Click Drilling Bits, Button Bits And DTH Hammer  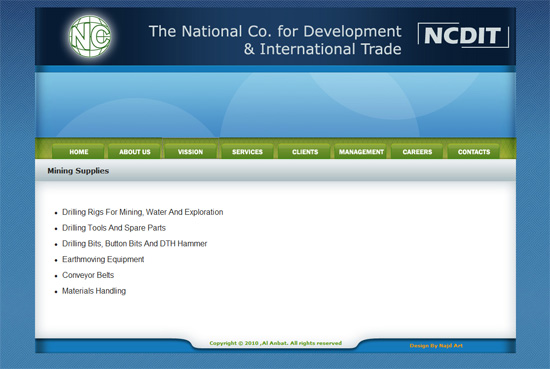click(134, 244)
